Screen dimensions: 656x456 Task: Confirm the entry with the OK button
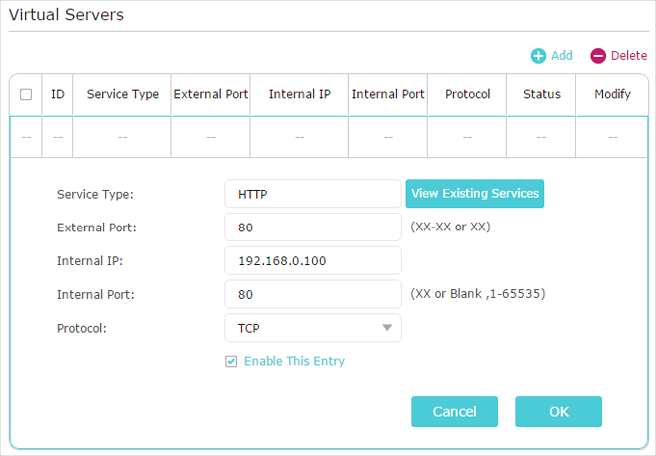[x=558, y=412]
